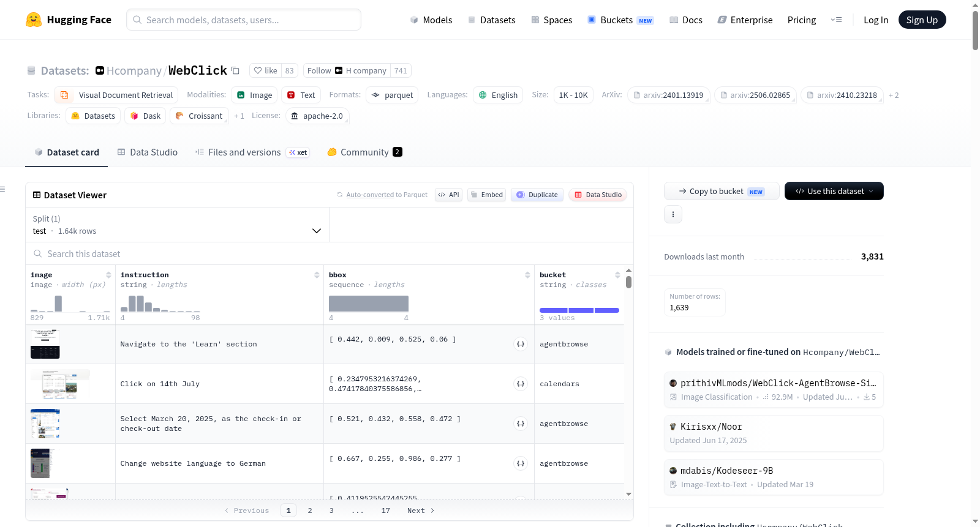Image resolution: width=980 pixels, height=527 pixels.
Task: Select the Image modality tag
Action: (254, 95)
